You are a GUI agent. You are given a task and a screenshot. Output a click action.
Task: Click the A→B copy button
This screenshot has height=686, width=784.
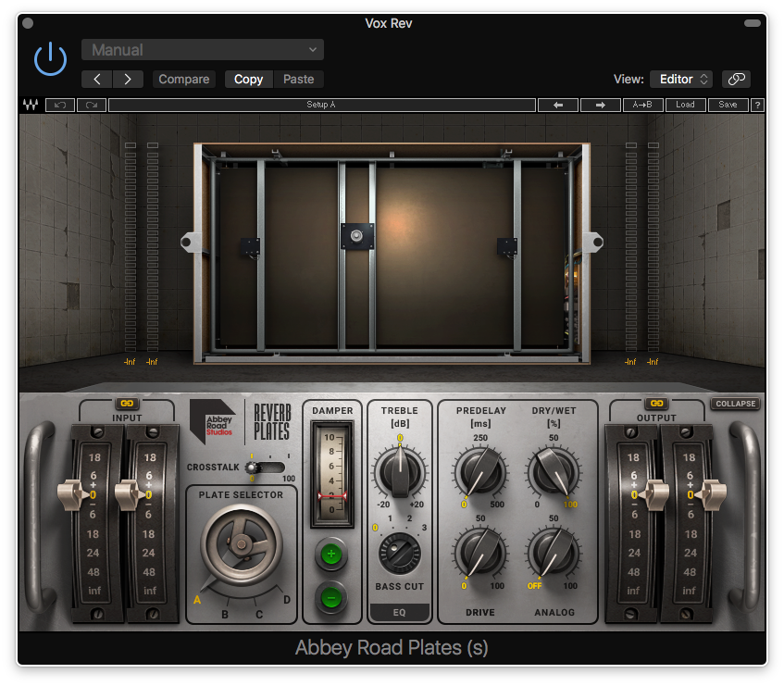(x=643, y=105)
